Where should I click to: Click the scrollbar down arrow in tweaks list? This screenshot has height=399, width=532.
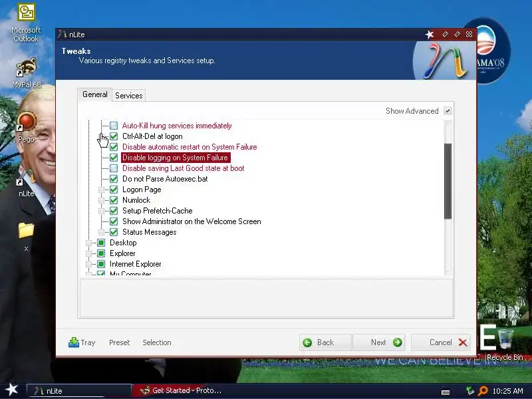448,271
